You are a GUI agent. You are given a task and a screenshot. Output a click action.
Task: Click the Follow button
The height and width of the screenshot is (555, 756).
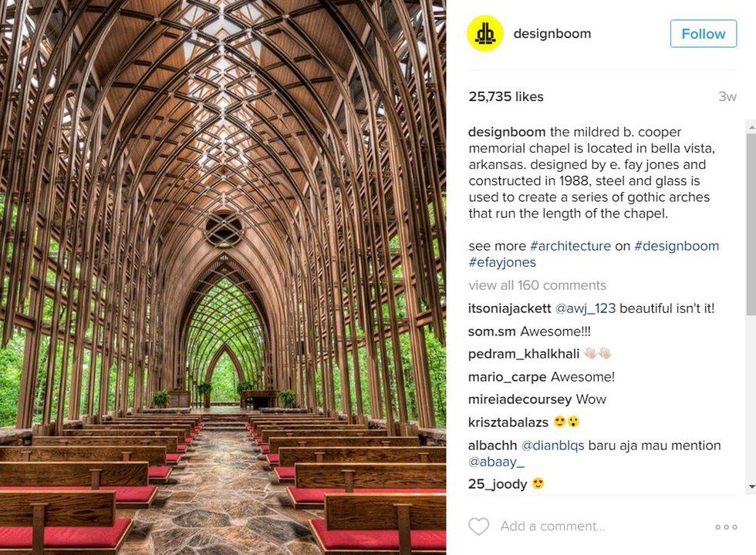coord(703,34)
